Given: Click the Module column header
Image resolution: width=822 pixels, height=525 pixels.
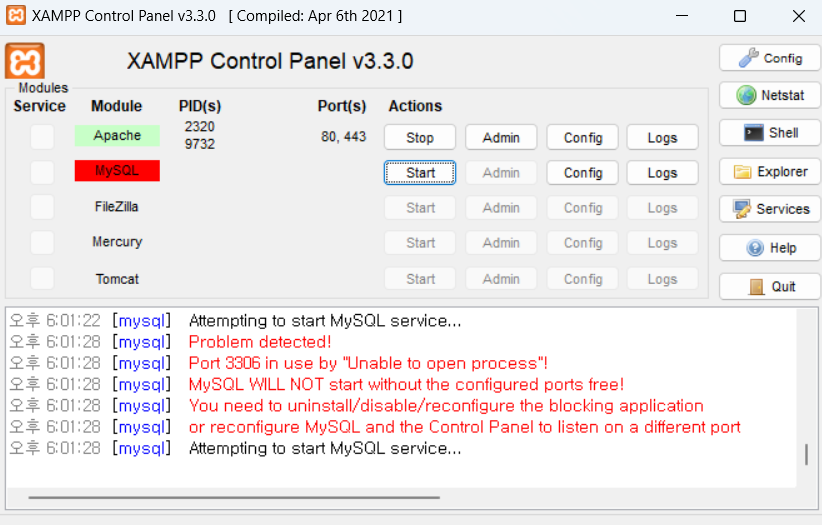Looking at the screenshot, I should coord(116,106).
